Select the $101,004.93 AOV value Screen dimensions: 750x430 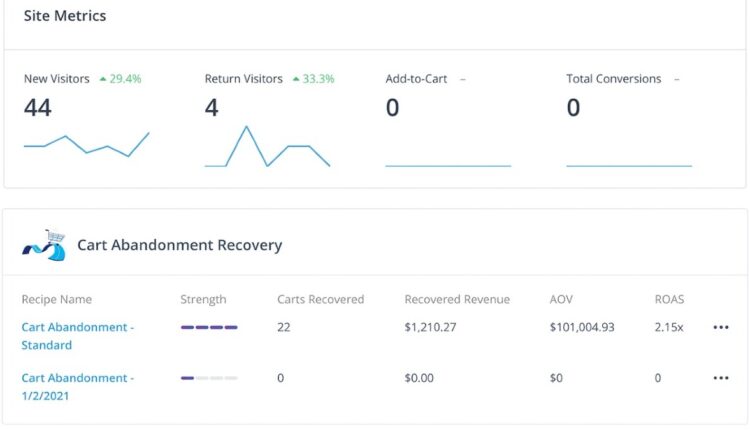pyautogui.click(x=582, y=327)
